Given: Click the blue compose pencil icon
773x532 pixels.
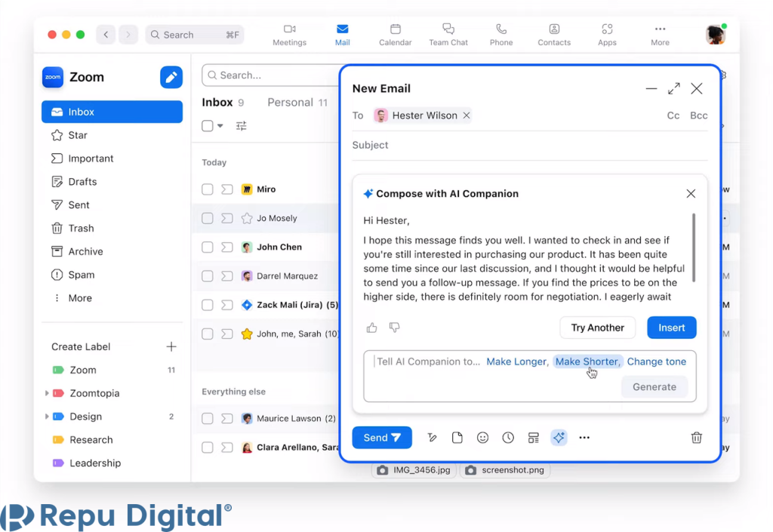Looking at the screenshot, I should (171, 77).
